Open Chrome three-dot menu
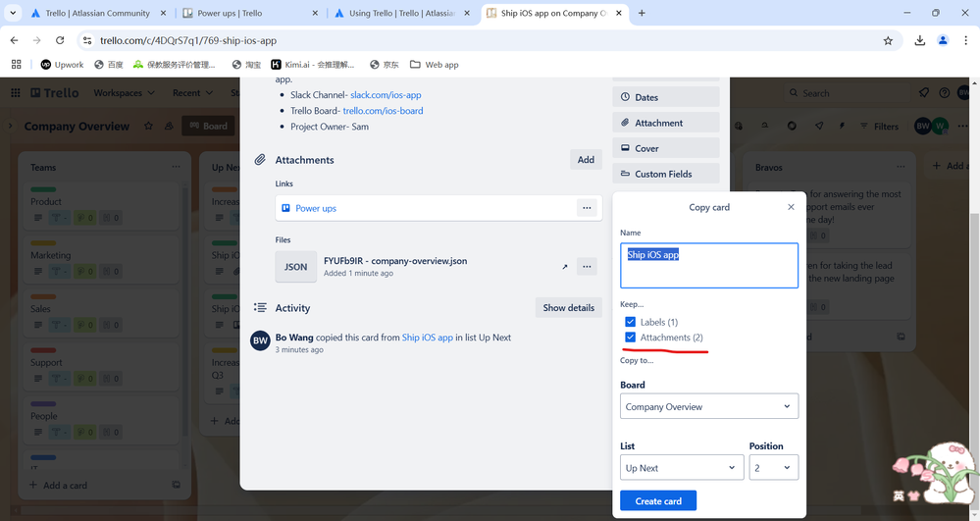 pos(965,40)
